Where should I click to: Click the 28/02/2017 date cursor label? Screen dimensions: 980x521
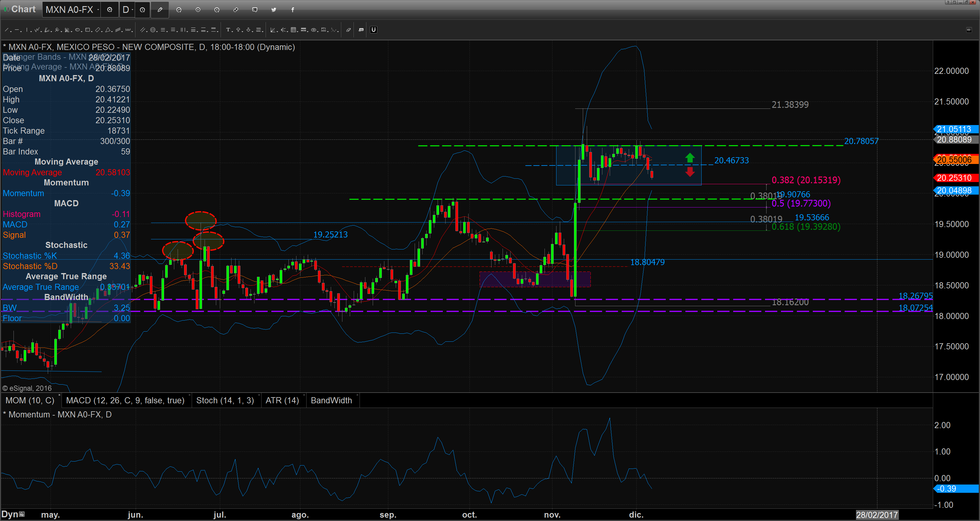click(877, 515)
